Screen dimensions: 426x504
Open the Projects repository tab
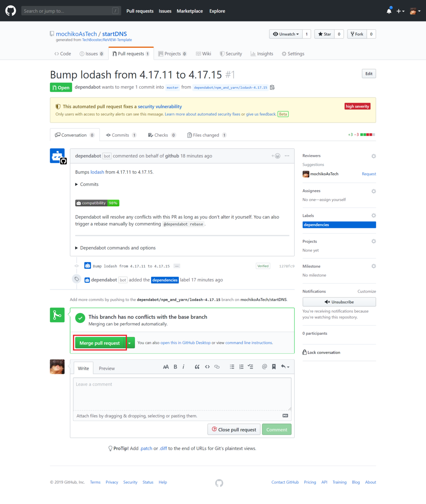tap(172, 54)
